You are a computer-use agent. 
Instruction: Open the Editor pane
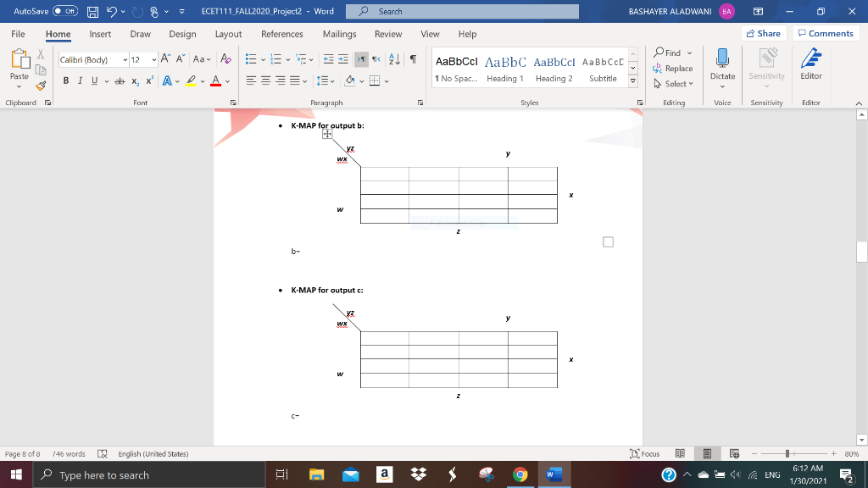811,64
